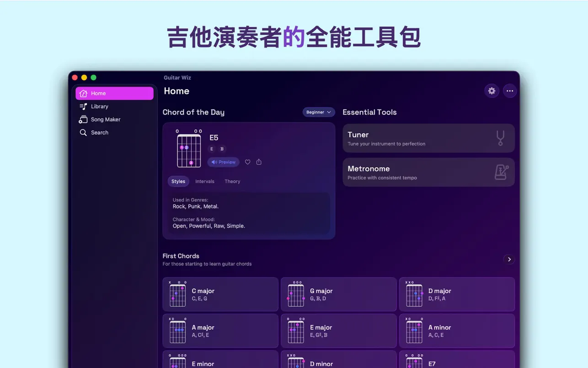The width and height of the screenshot is (588, 368).
Task: Click the 'Guitar Wiz' window title
Action: [x=177, y=78]
